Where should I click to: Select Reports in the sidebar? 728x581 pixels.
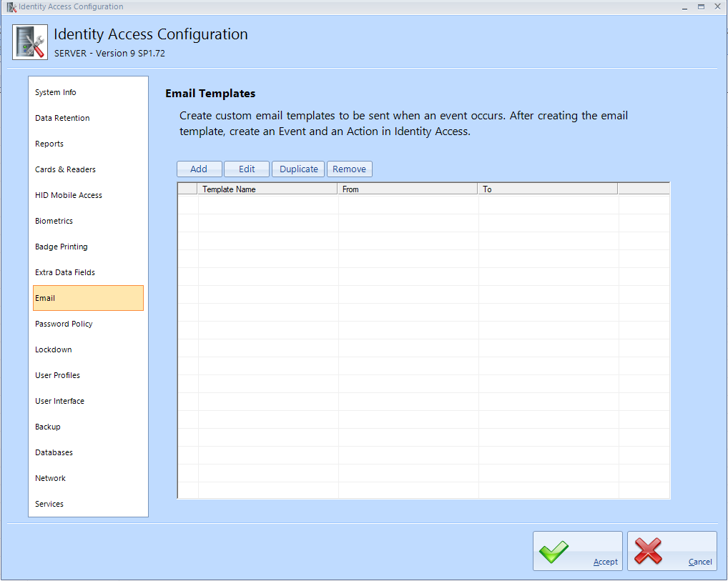pos(88,144)
